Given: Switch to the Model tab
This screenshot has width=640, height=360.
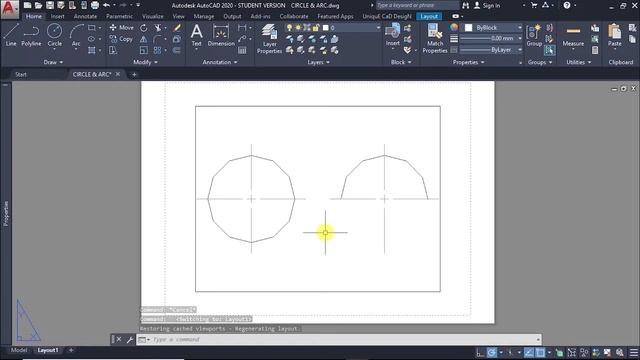Looking at the screenshot, I should [x=19, y=350].
